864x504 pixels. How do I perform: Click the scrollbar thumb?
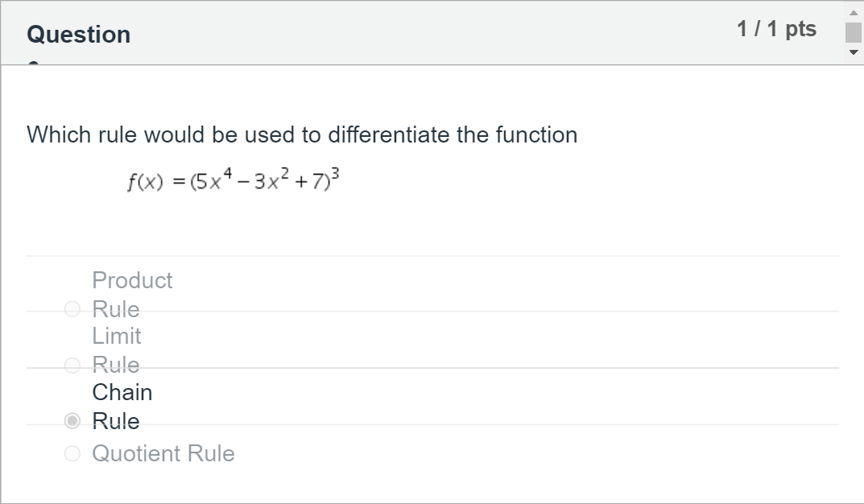tap(853, 32)
